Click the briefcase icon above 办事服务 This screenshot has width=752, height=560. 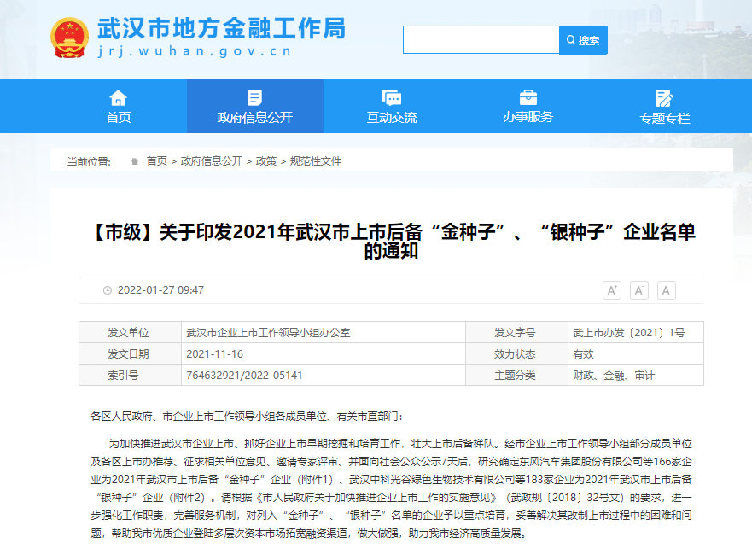pos(528,97)
